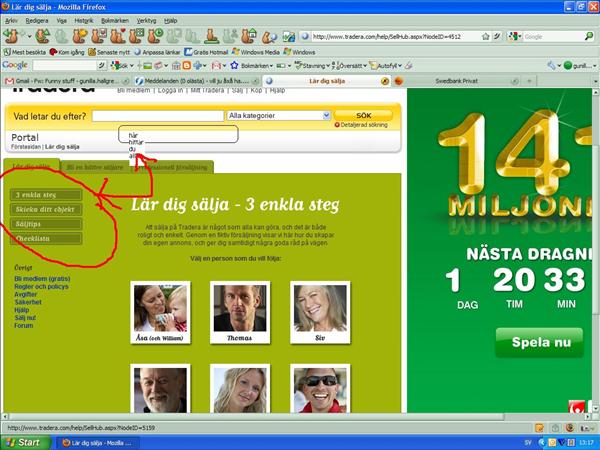The image size is (600, 450).
Task: Switch to the Swedbank Privat tab
Action: tap(457, 81)
